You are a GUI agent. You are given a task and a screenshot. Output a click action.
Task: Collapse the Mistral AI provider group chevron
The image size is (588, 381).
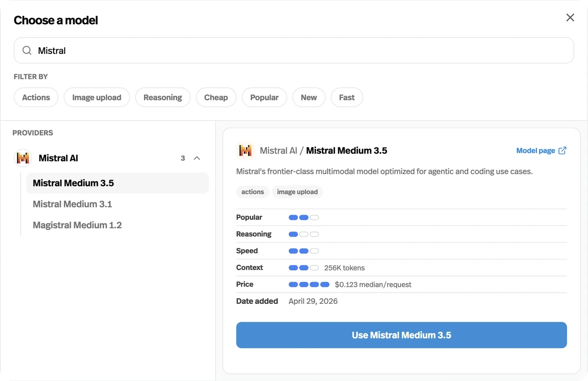(197, 158)
